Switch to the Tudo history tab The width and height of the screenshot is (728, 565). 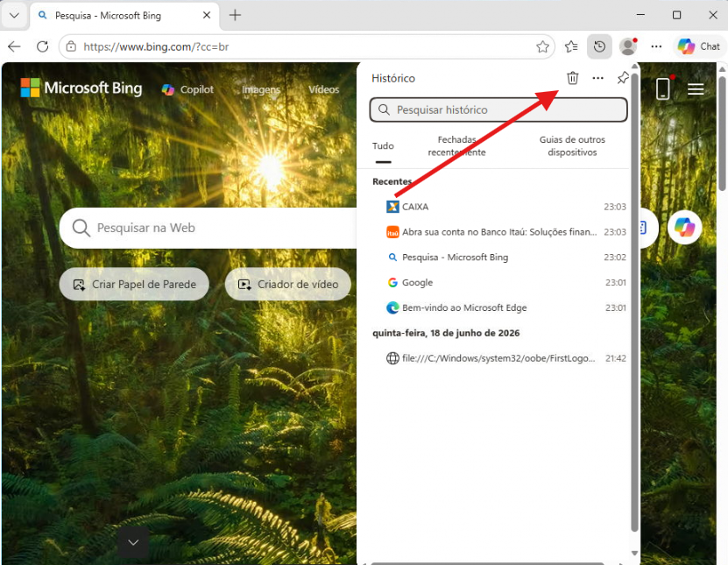[x=383, y=145]
